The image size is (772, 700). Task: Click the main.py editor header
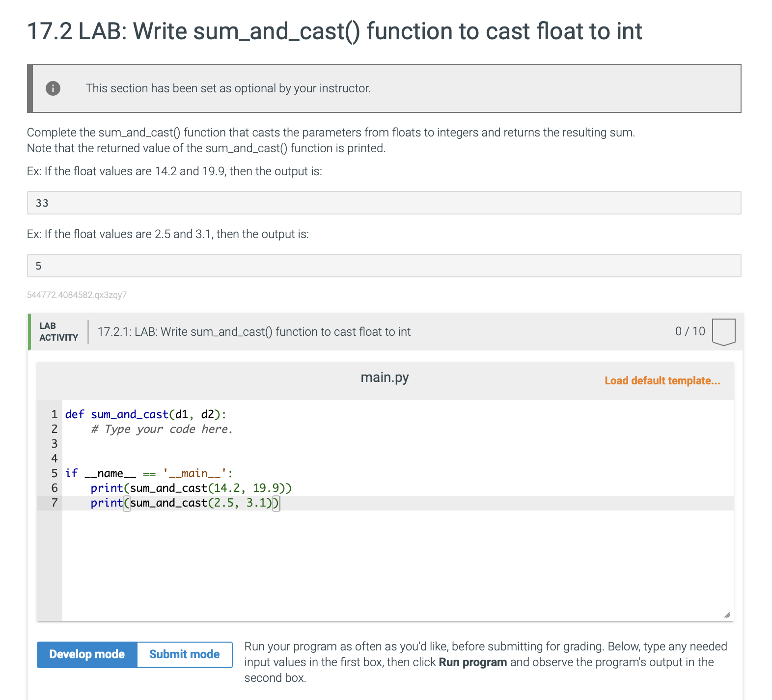(385, 378)
